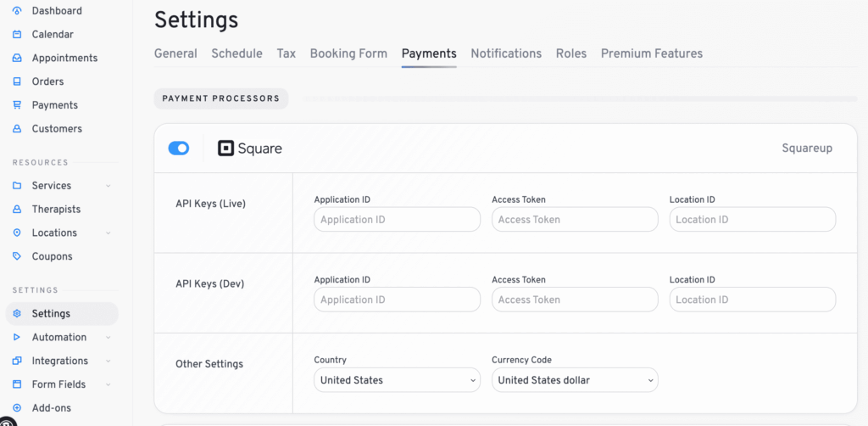868x426 pixels.
Task: Click the Payments cart icon
Action: pos(17,104)
